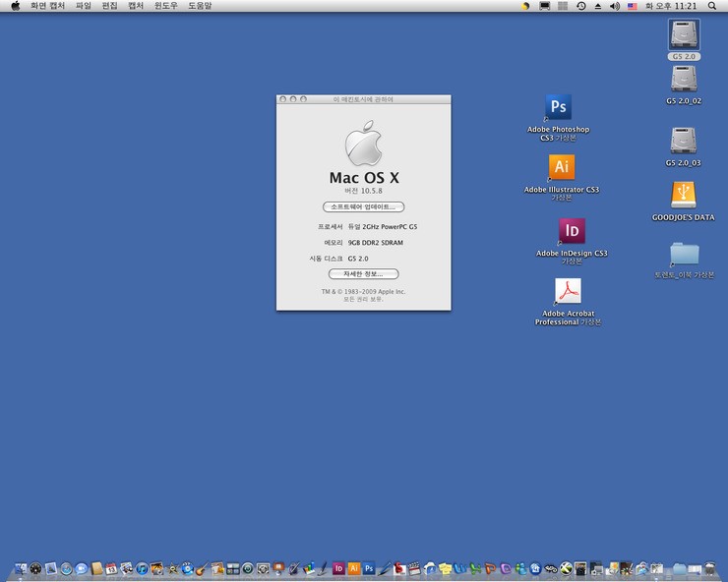Viewport: 728px width, 582px height.
Task: Open Adobe InDesign CS3 desktop alias
Action: coord(572,231)
